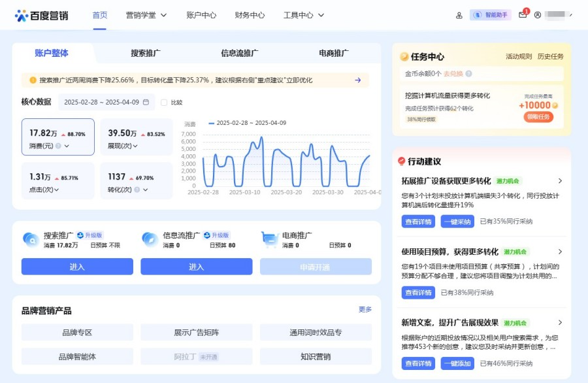Open the mail notifications icon

pyautogui.click(x=523, y=15)
